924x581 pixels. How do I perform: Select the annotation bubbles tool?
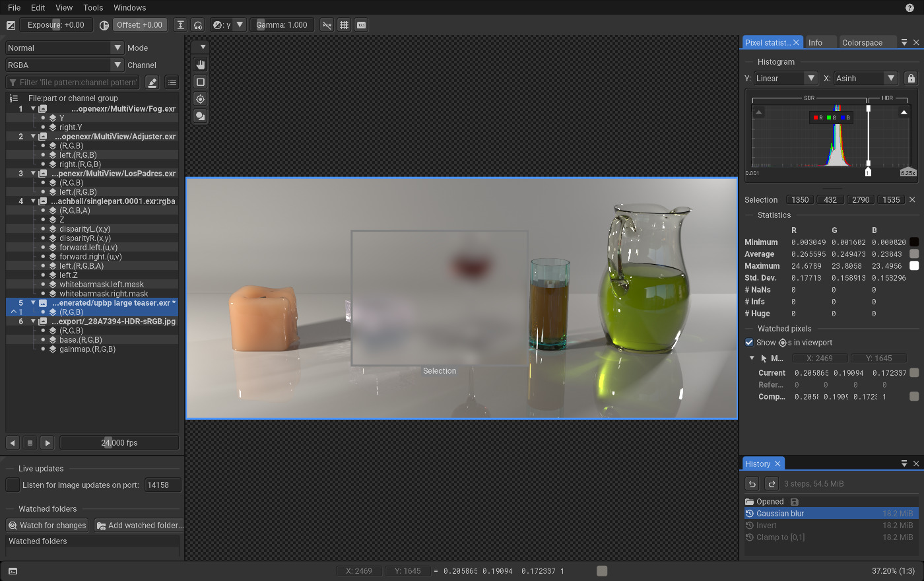coord(201,116)
